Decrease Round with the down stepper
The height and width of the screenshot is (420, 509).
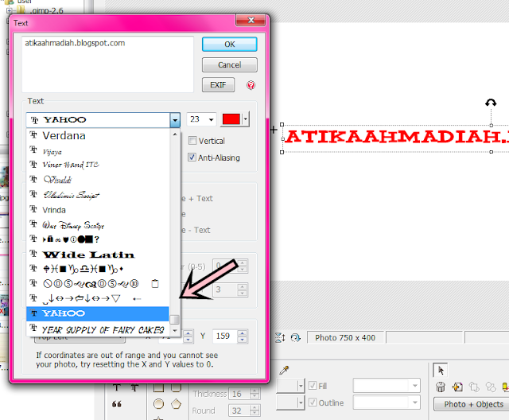(254, 414)
